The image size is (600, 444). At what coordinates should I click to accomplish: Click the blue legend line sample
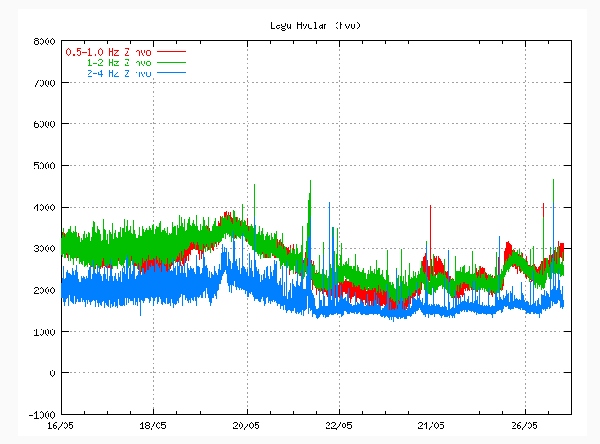(x=172, y=73)
